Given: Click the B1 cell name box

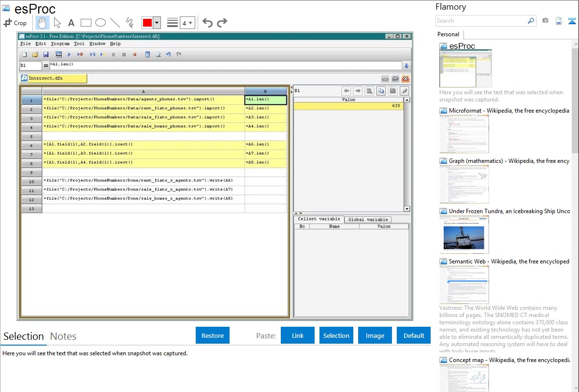Looking at the screenshot, I should click(x=30, y=66).
